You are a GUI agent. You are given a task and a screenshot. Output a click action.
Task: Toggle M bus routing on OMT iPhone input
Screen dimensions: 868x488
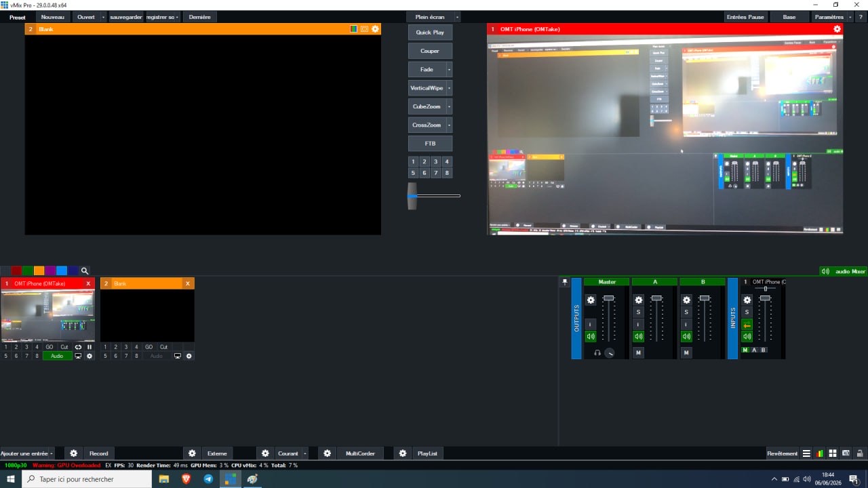[745, 350]
